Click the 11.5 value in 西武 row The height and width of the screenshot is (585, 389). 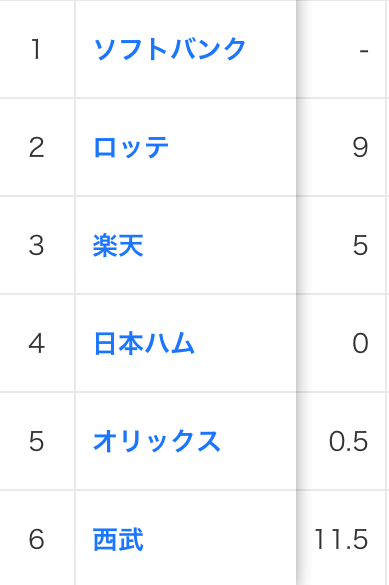[341, 539]
